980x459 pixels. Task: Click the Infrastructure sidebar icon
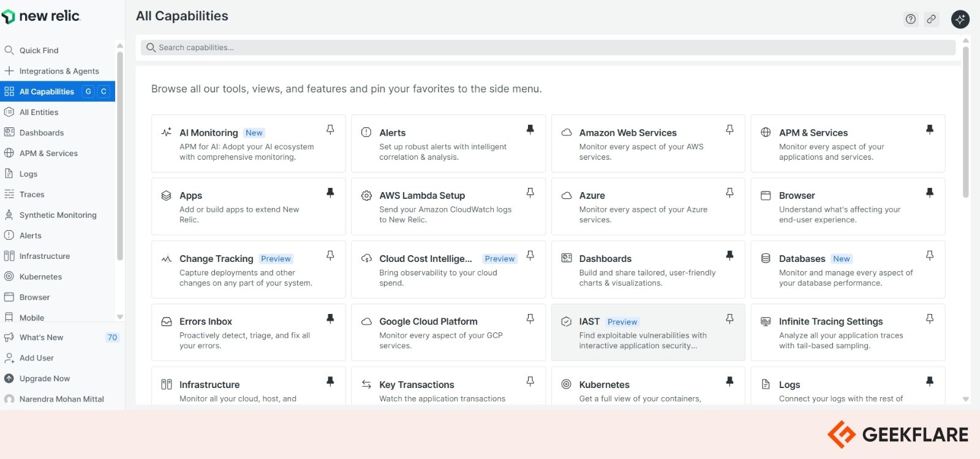(9, 256)
